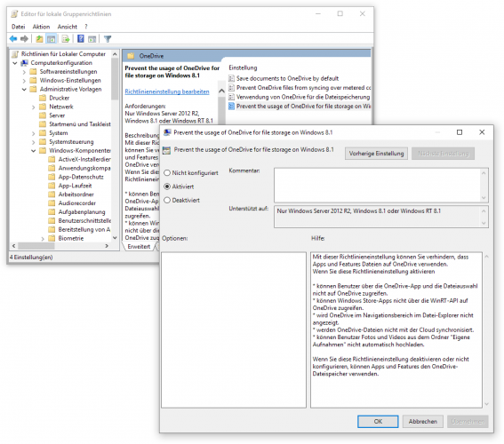Viewport: 504px width, 444px height.
Task: Select the 'Nicht konfiguriert' radio button
Action: point(167,173)
